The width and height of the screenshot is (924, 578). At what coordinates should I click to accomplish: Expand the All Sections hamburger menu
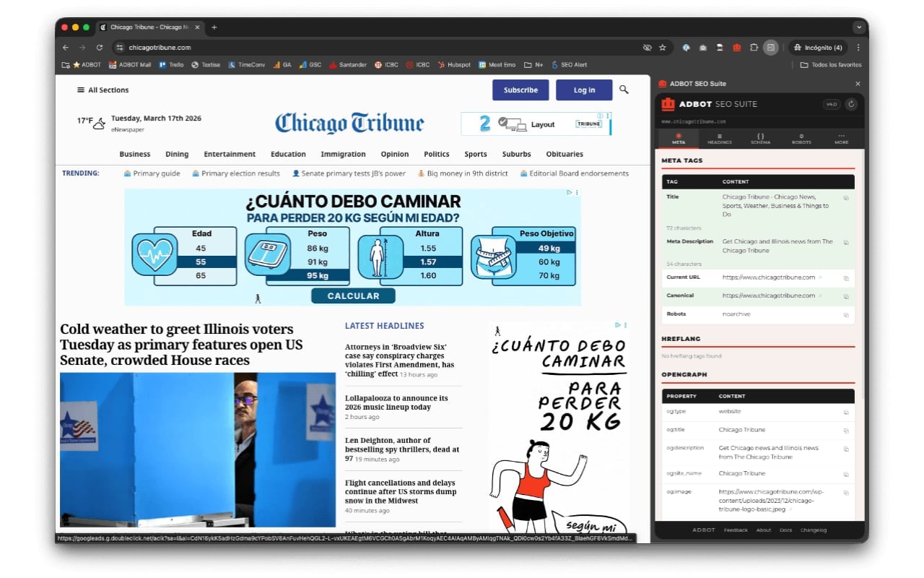click(103, 90)
